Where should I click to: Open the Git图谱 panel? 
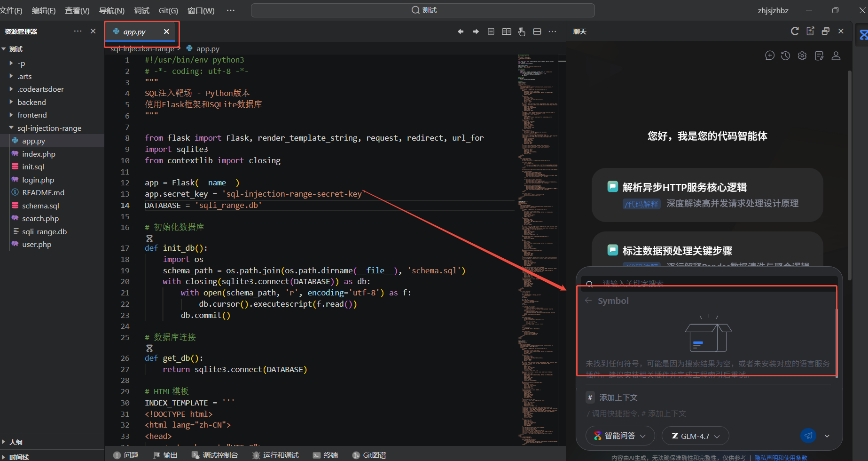point(369,455)
